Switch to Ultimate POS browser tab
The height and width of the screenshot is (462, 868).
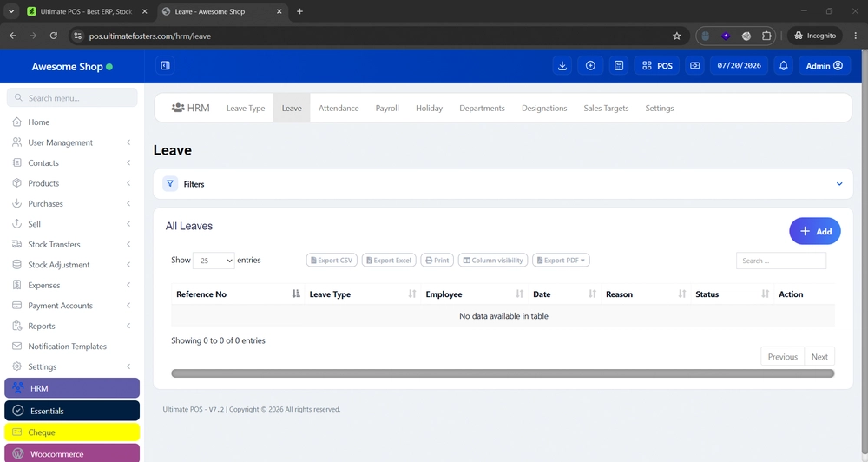pyautogui.click(x=87, y=11)
